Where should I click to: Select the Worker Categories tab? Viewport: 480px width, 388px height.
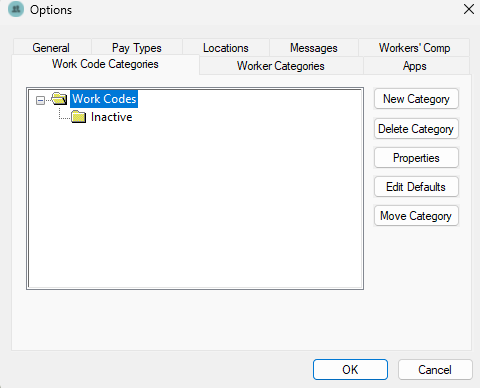tap(281, 66)
